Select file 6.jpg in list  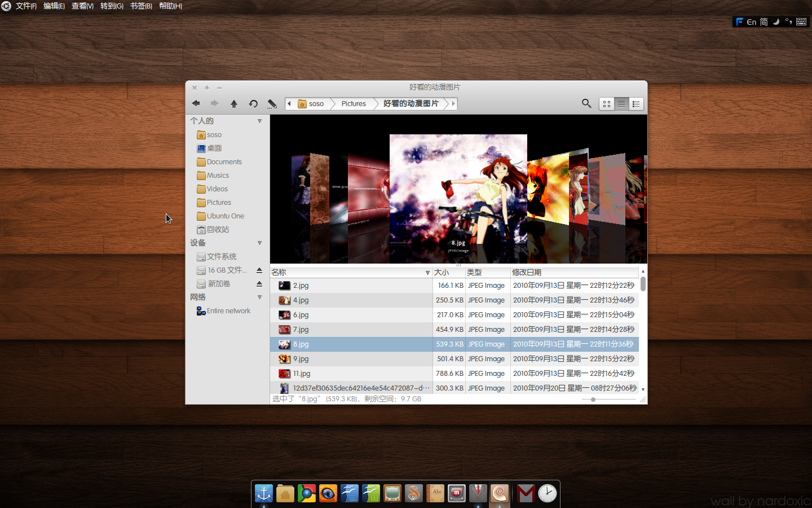click(454, 315)
